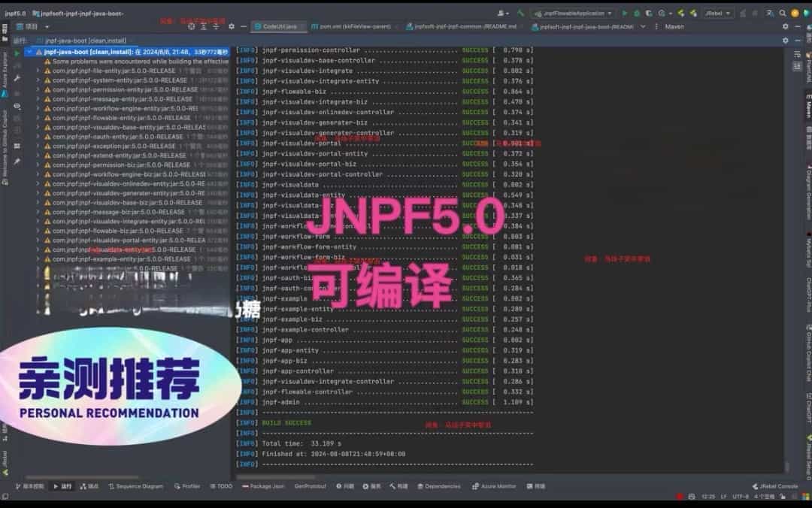Click the build tree horizontal scrollbar
The height and width of the screenshot is (508, 812).
coord(82,477)
